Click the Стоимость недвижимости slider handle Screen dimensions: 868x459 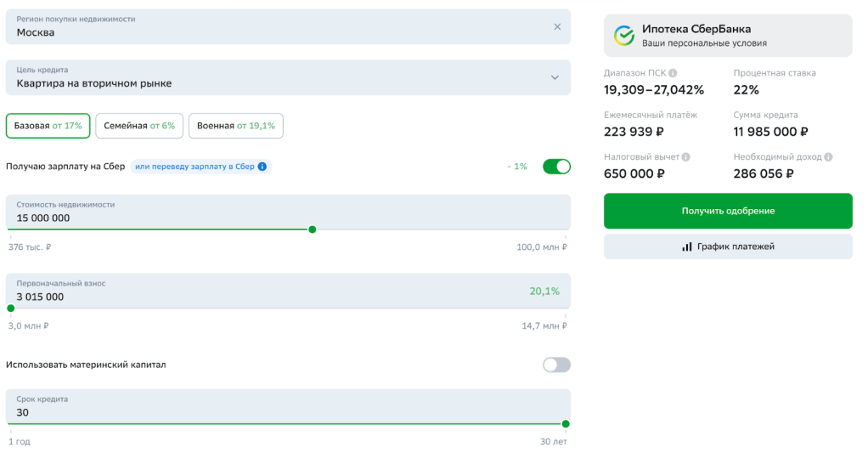pos(313,229)
